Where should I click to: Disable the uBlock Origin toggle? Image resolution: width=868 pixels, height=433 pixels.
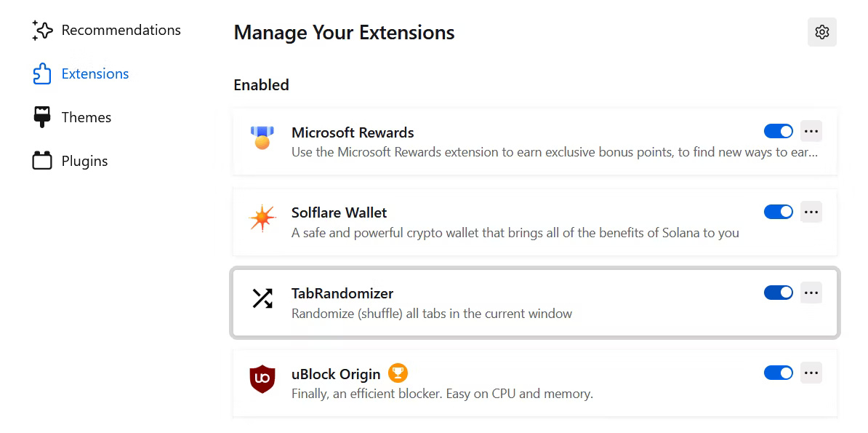click(778, 373)
